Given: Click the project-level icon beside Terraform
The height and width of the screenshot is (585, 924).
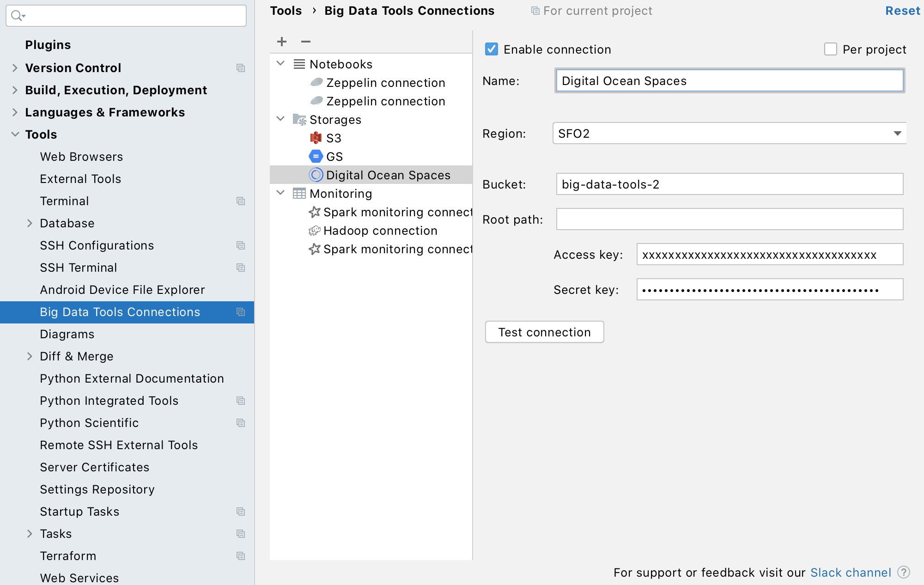Looking at the screenshot, I should [x=241, y=556].
